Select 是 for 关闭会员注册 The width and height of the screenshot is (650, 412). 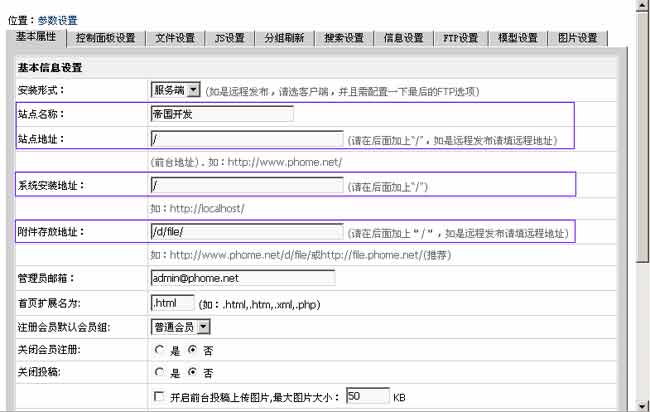click(x=158, y=350)
